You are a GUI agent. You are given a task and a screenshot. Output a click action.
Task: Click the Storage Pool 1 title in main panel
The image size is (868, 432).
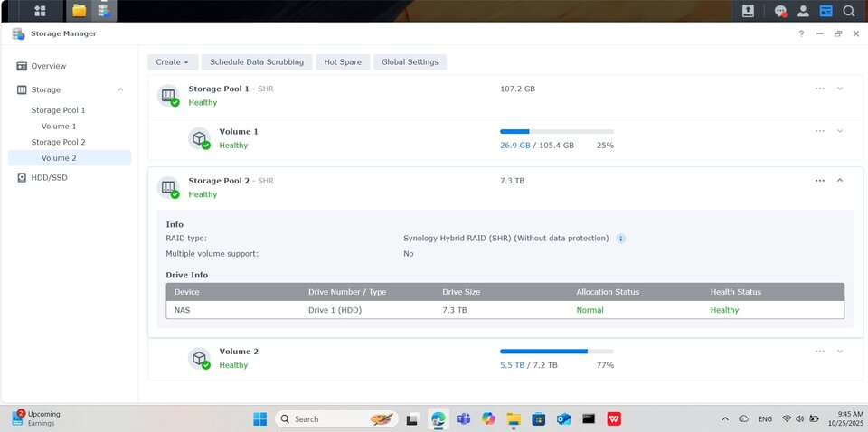[219, 89]
